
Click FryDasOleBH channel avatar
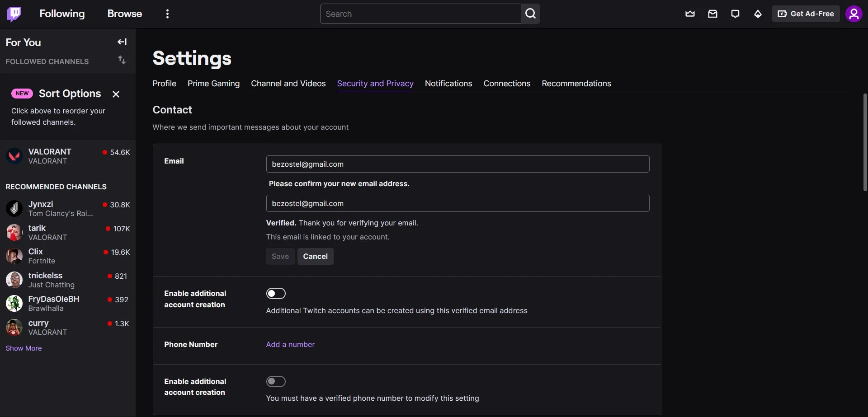pyautogui.click(x=14, y=304)
